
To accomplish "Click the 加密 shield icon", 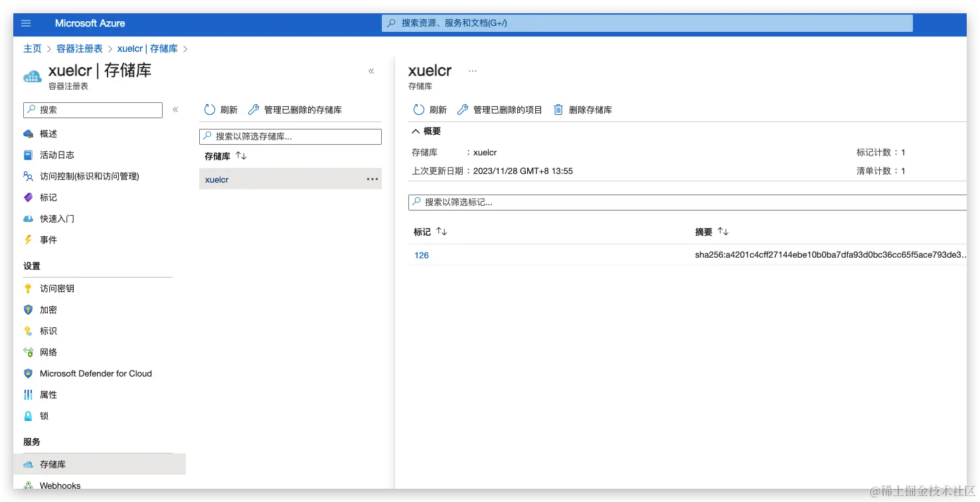I will [x=28, y=309].
